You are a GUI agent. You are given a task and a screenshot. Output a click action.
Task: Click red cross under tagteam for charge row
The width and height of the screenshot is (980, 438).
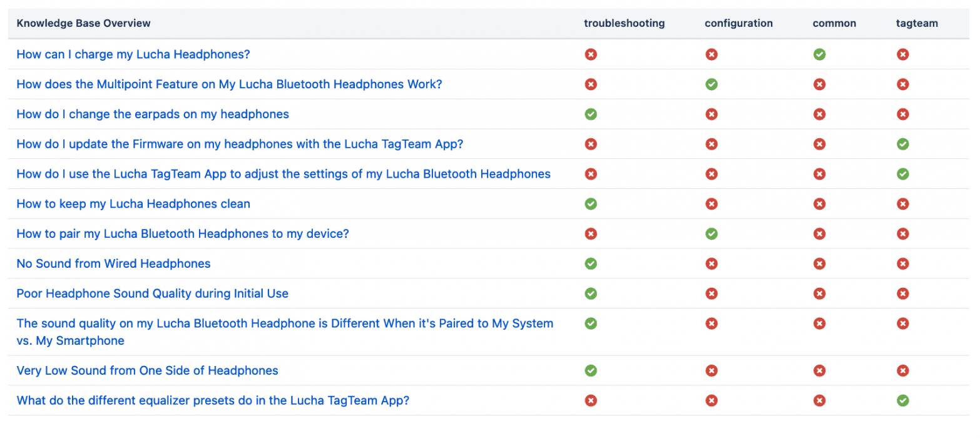pyautogui.click(x=902, y=54)
